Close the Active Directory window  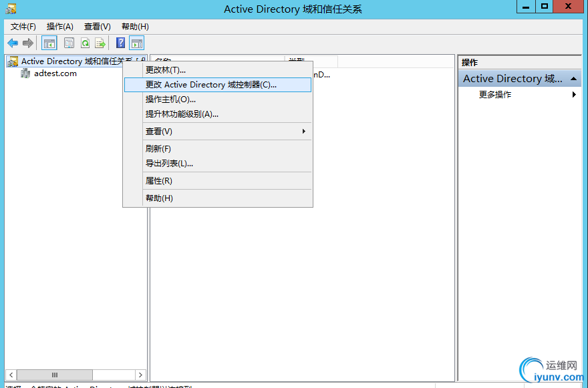[569, 7]
